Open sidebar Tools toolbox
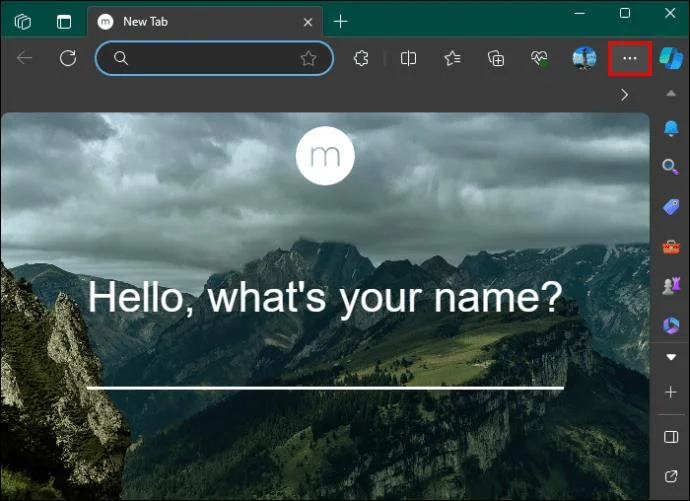The image size is (690, 501). click(x=671, y=247)
